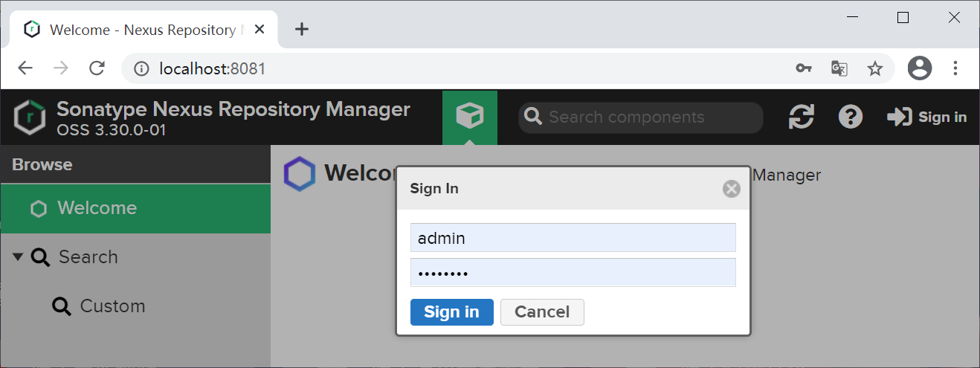Focus the username field containing admin

pos(573,238)
